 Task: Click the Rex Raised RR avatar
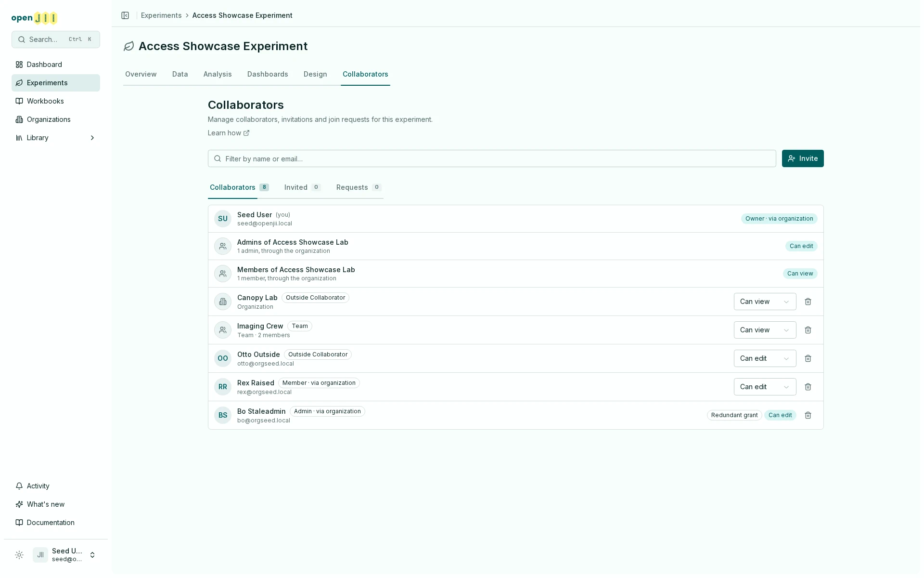point(223,387)
